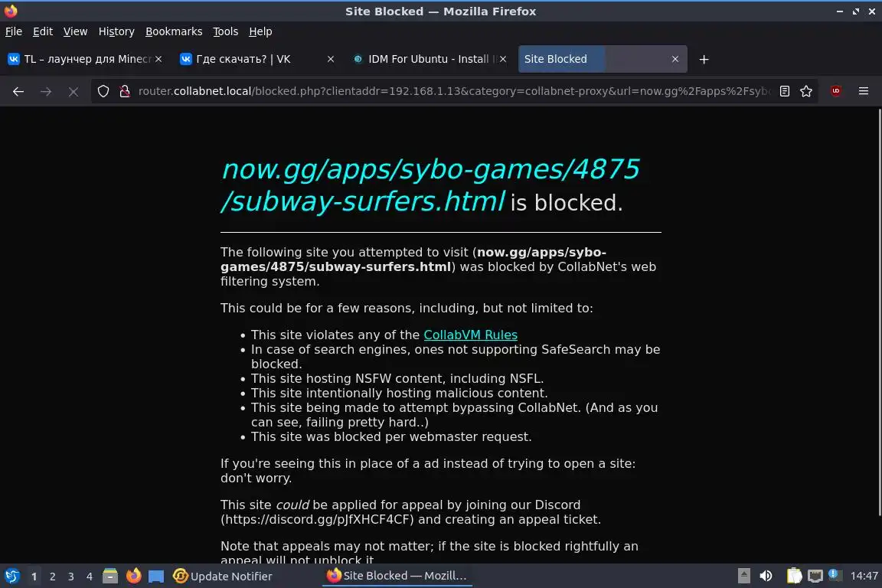Launch Firefox from the taskbar quicklaunch
Image resolution: width=882 pixels, height=588 pixels.
(x=133, y=577)
